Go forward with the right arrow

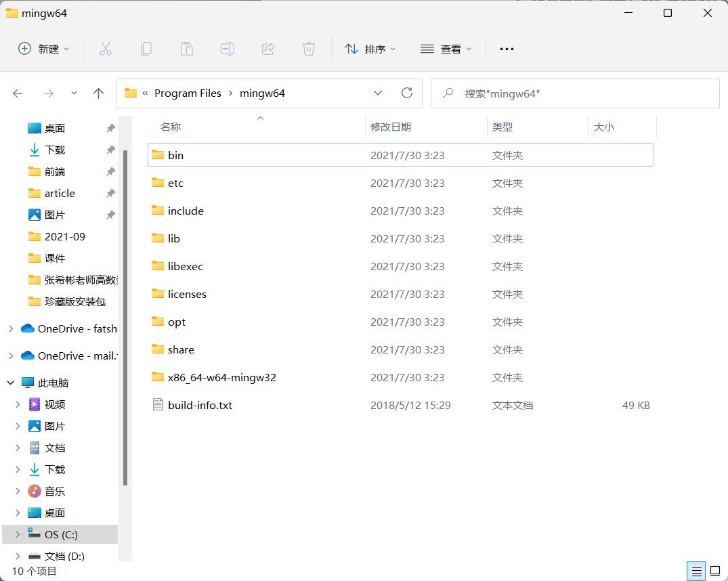(x=49, y=93)
